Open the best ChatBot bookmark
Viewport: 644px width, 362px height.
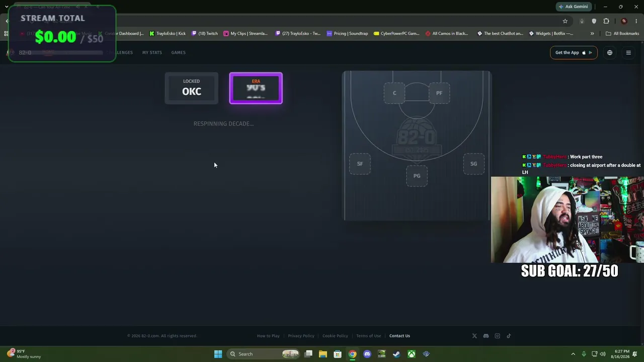500,34
